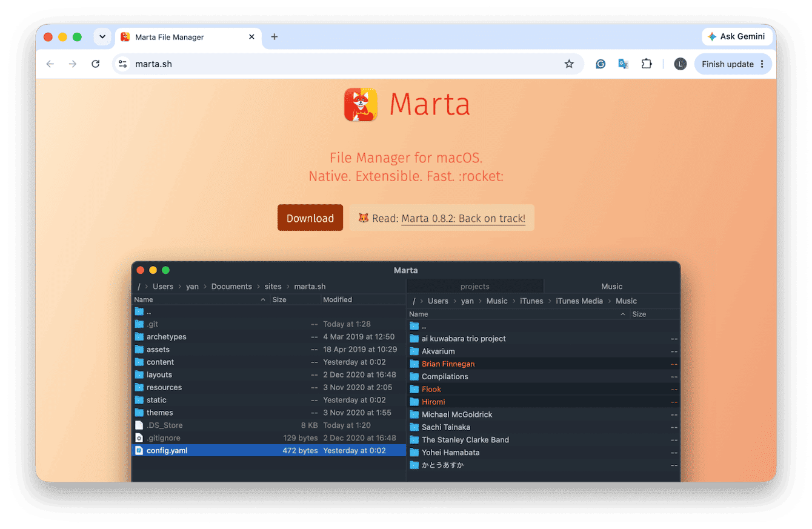Click the Akvarium folder icon
Viewport: 812px width, 529px height.
coord(414,351)
